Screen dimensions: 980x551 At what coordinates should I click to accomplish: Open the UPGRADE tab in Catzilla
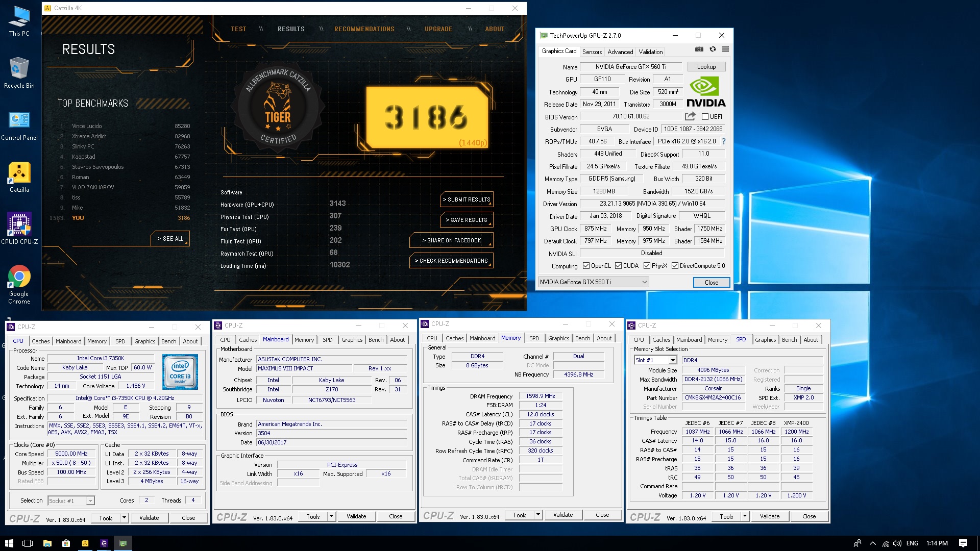(438, 29)
